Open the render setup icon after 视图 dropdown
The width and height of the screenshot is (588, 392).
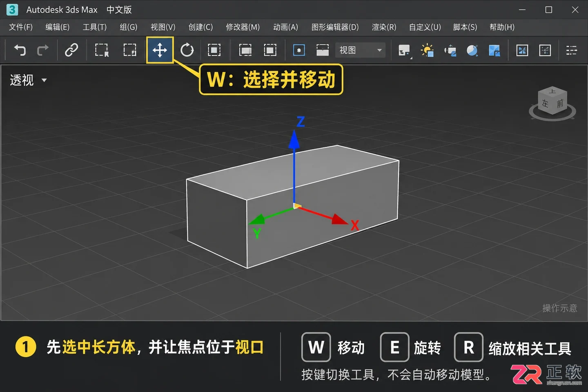click(x=404, y=51)
